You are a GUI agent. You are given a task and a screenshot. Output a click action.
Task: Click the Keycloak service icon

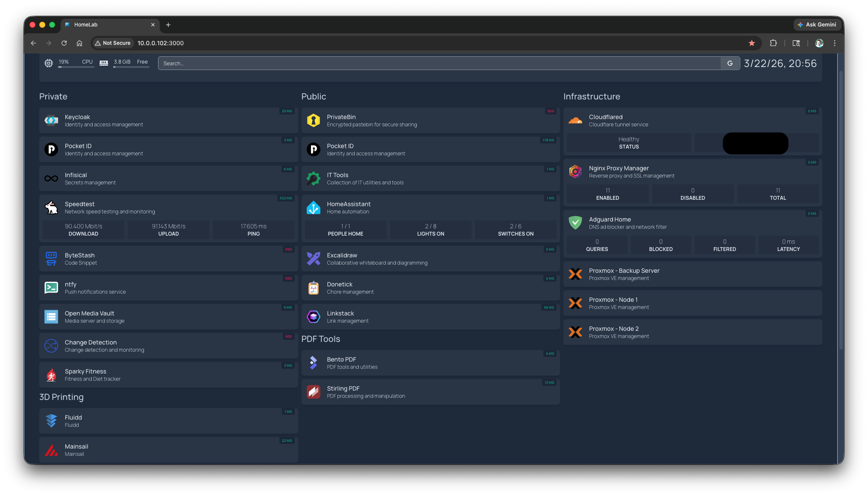coord(51,120)
